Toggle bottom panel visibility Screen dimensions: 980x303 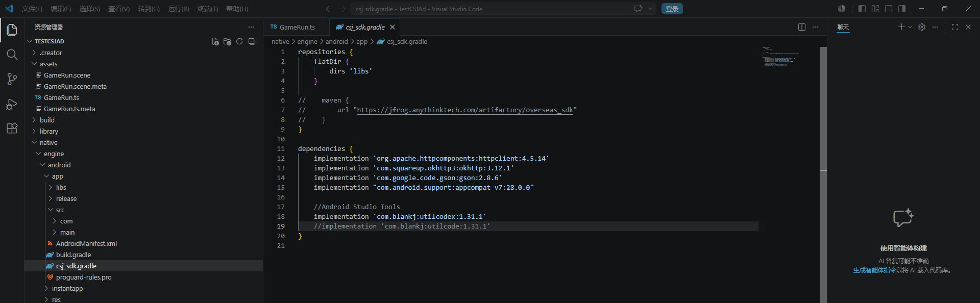coord(889,9)
